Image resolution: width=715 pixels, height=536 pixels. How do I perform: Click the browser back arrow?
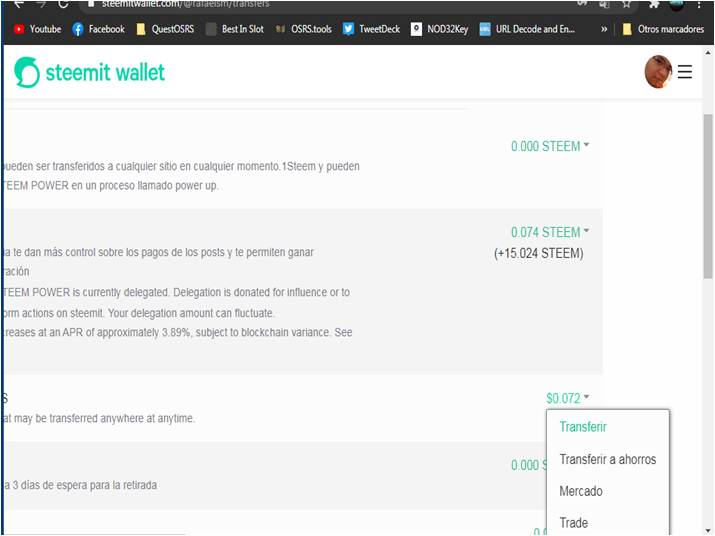click(x=18, y=4)
